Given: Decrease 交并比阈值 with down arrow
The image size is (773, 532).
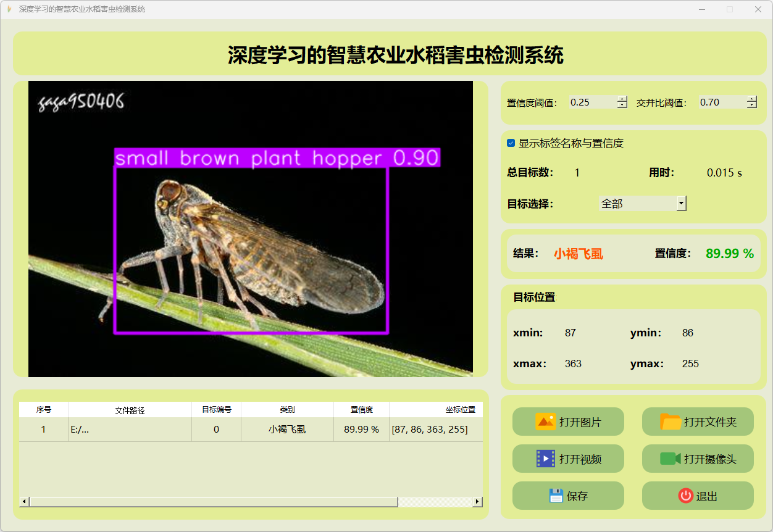Looking at the screenshot, I should tap(751, 106).
